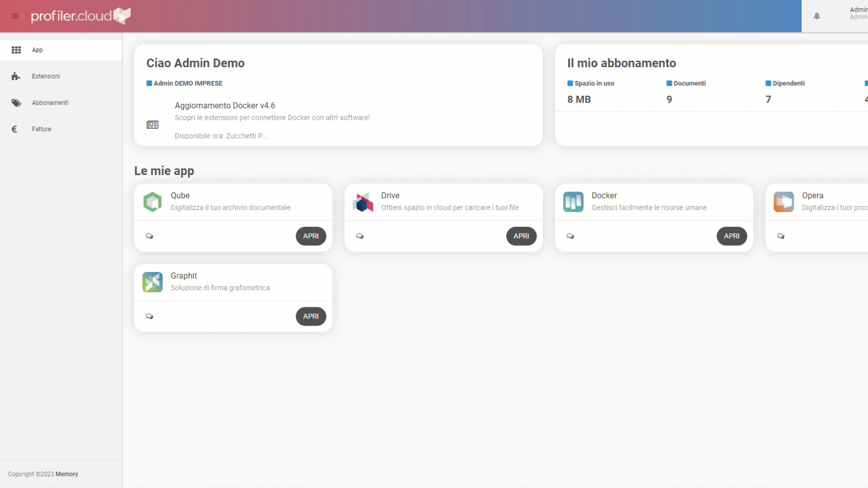Click the Drive app icon
The image size is (868, 488).
click(x=363, y=202)
